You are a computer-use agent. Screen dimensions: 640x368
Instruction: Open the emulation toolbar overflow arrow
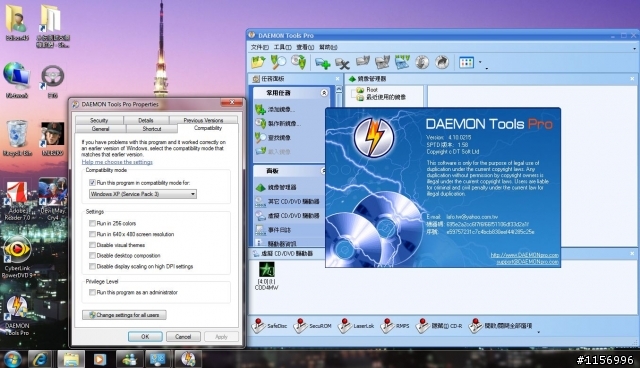tap(539, 332)
